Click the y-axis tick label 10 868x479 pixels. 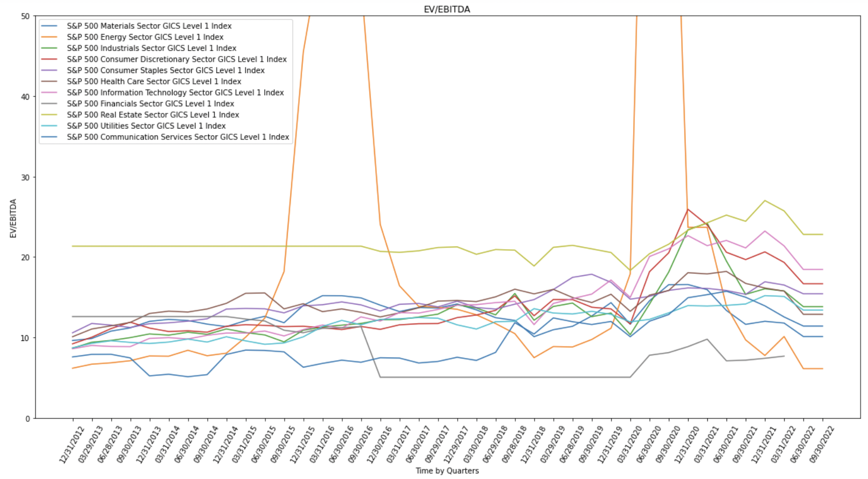(25, 338)
